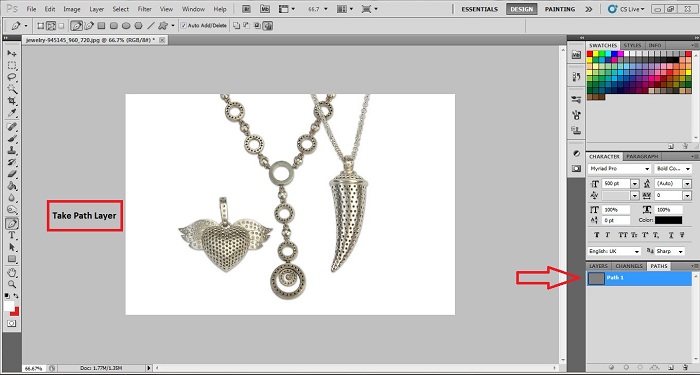Select the Eyedropper tool
This screenshot has height=375, width=700.
coord(12,112)
